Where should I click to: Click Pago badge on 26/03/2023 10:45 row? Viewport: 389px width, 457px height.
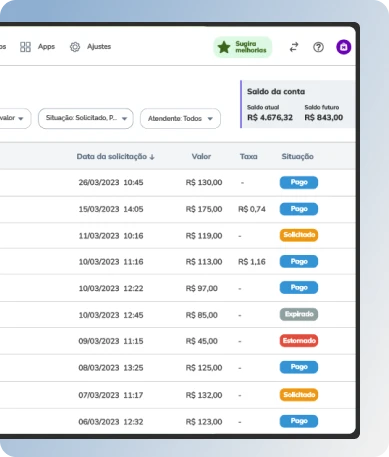click(x=299, y=182)
